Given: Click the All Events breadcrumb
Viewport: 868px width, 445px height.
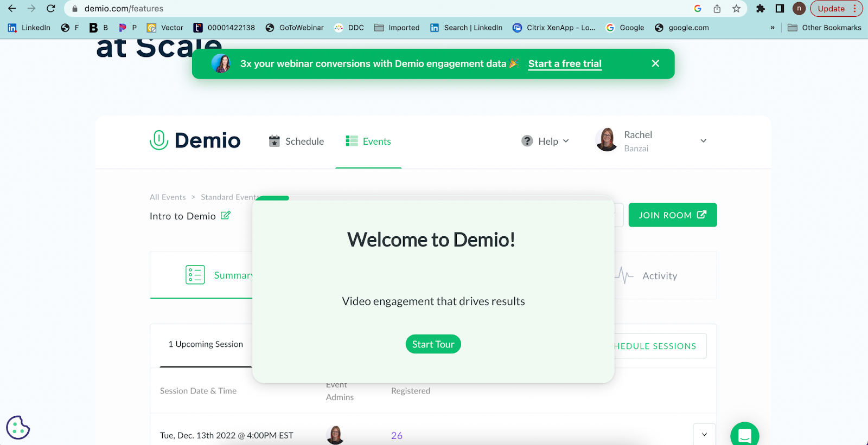Looking at the screenshot, I should tap(168, 197).
